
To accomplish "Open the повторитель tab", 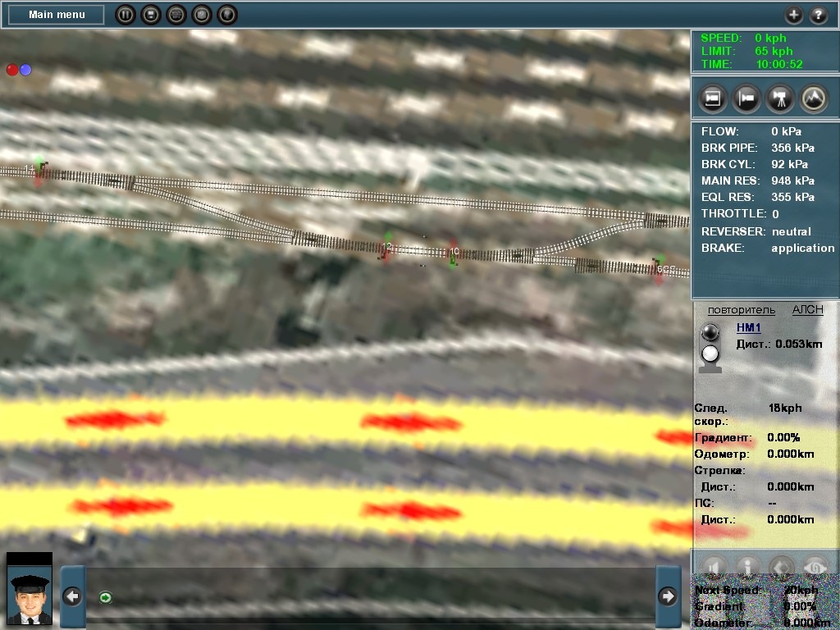I will pos(741,310).
